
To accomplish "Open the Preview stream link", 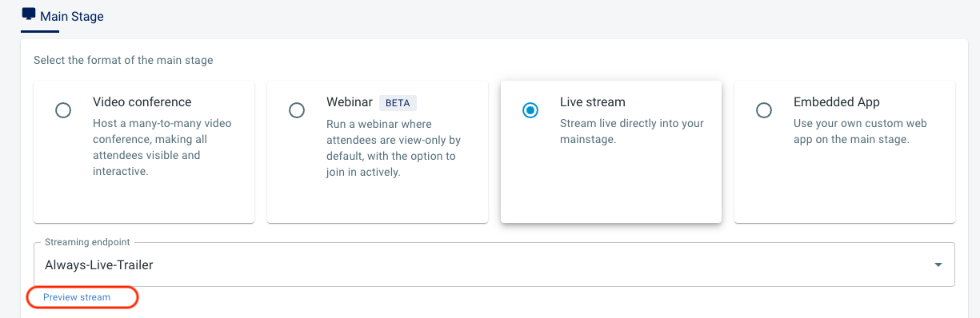I will (77, 297).
